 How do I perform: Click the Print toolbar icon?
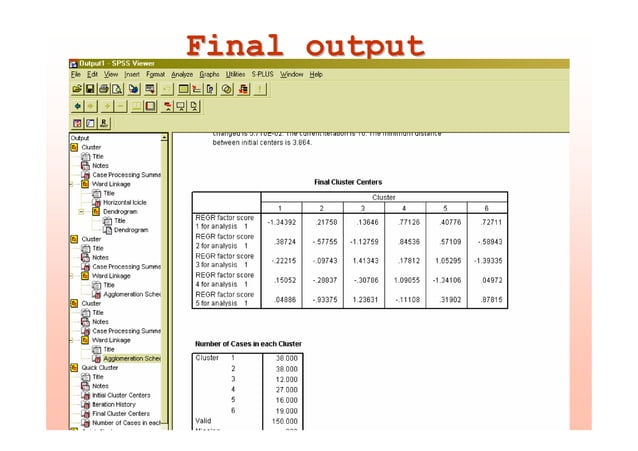104,89
